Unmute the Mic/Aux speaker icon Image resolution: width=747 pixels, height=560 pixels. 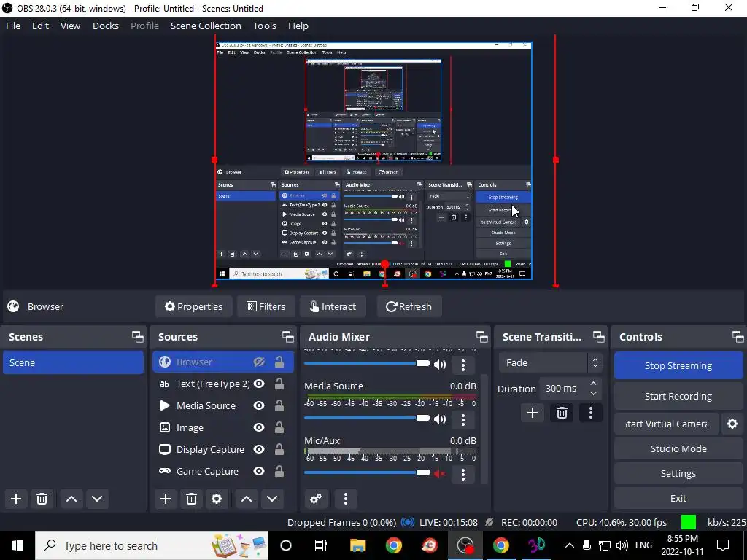point(440,474)
